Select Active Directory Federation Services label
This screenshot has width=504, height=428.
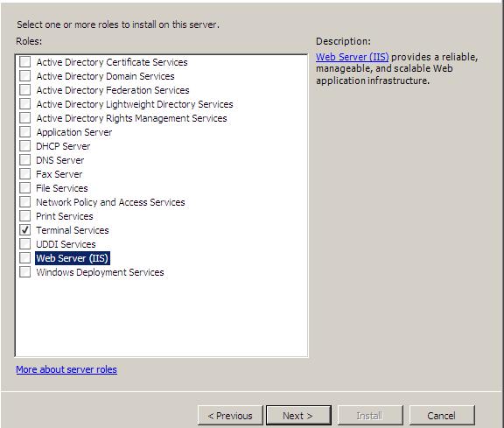pos(113,90)
